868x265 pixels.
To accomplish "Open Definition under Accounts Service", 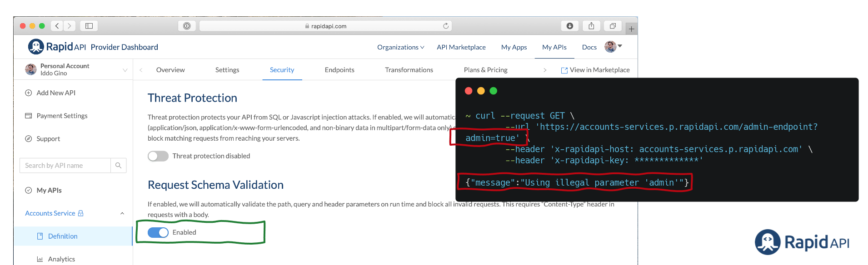I will tap(63, 236).
